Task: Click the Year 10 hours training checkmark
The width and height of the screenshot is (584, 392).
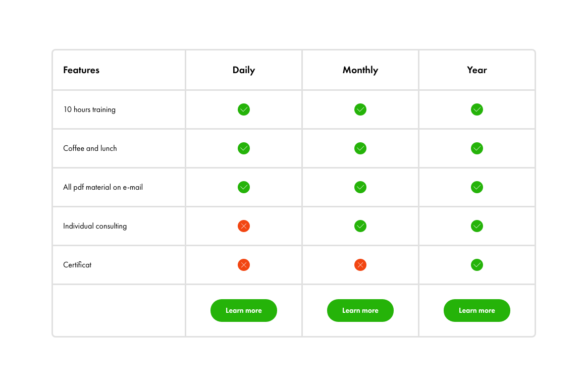Action: click(476, 109)
